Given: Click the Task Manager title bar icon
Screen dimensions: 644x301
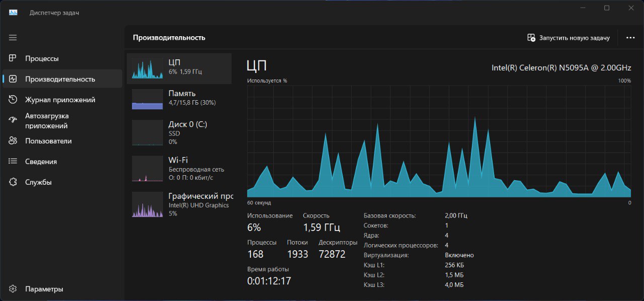Looking at the screenshot, I should click(x=13, y=13).
